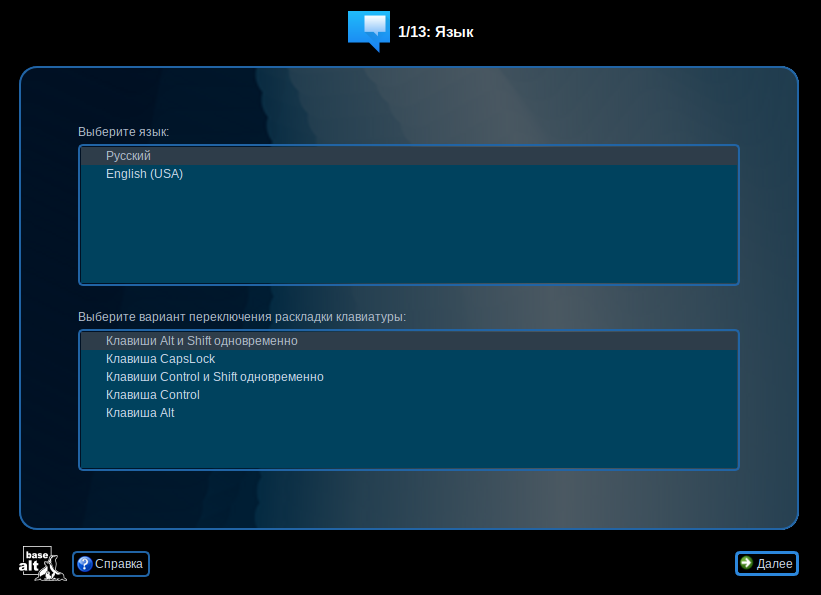
Task: Proceed with the Далее button
Action: (x=767, y=564)
